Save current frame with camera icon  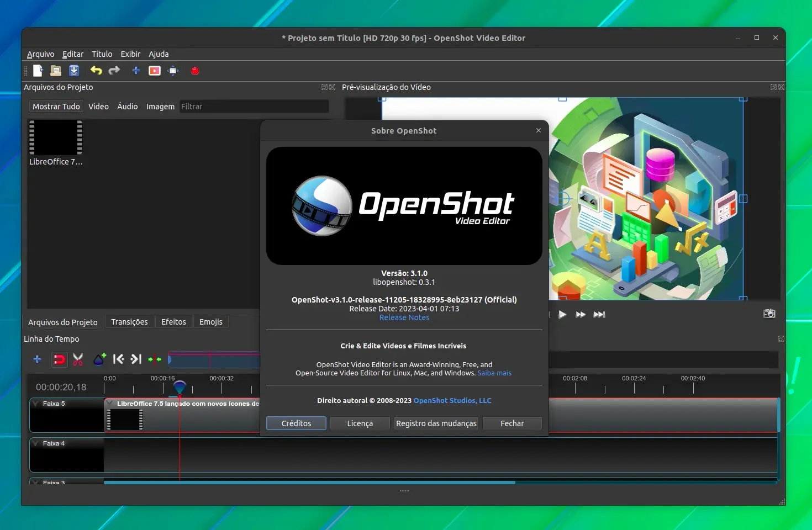coord(769,314)
